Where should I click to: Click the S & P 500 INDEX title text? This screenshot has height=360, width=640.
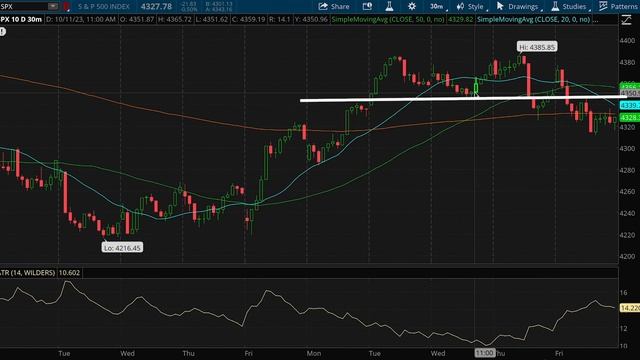104,7
